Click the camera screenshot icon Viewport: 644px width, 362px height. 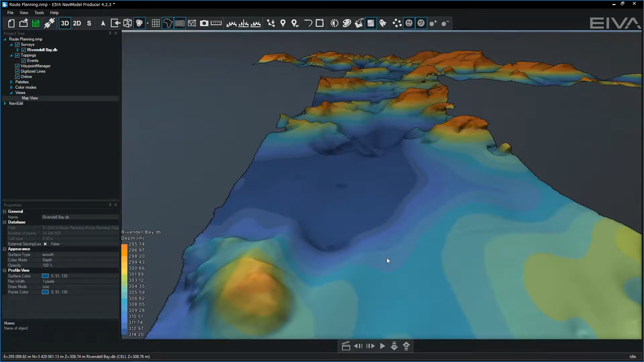click(x=204, y=23)
